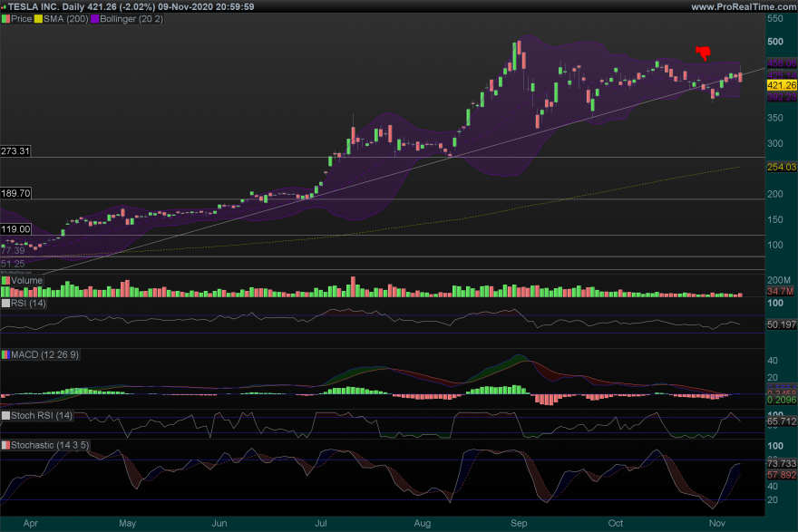Screen dimensions: 798x532
Task: Click the 392.23 lower Bollinger value
Action: (x=782, y=97)
